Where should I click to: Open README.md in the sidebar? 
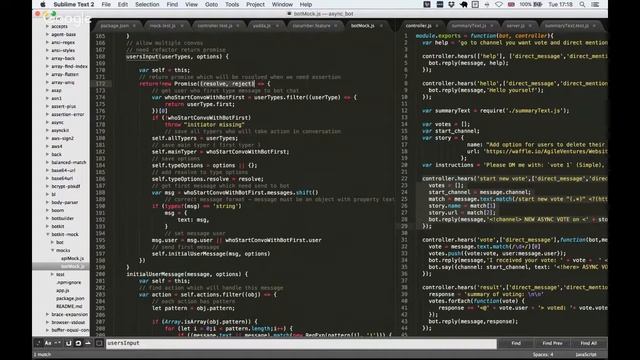tap(69, 306)
